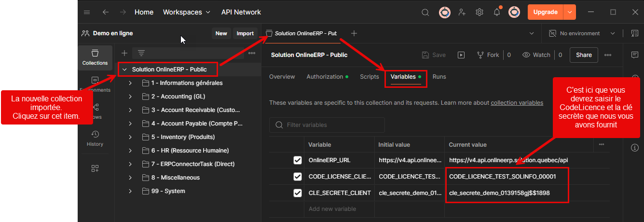Viewport: 644px width, 222px height.
Task: Expand folder 8 - Miscellaneous
Action: pyautogui.click(x=130, y=178)
